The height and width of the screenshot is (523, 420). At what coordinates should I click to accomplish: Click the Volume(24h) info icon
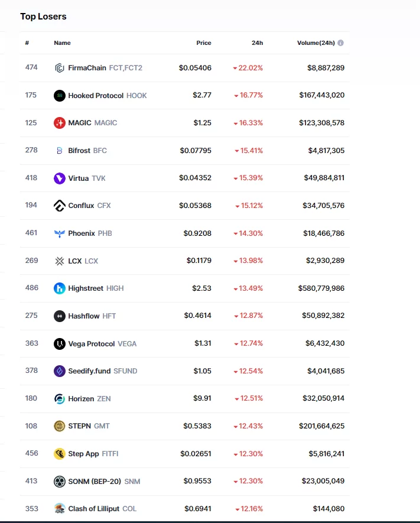341,43
